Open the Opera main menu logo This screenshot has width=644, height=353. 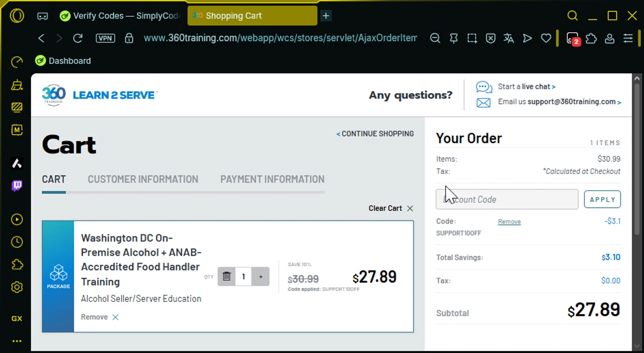[x=17, y=16]
